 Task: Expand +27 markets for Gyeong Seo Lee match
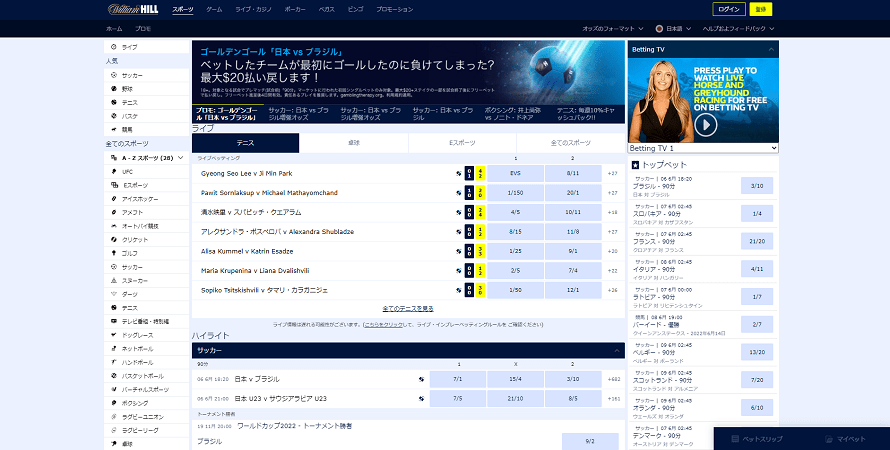coord(612,174)
